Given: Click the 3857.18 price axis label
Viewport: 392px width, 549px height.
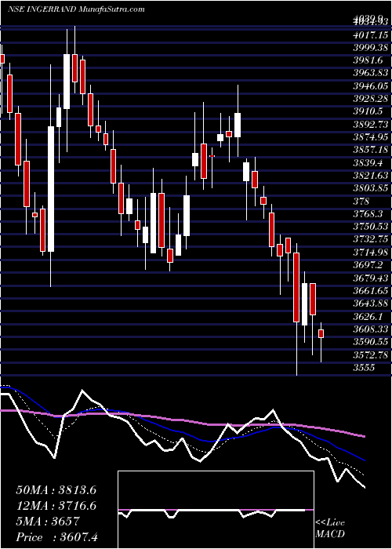Looking at the screenshot, I should tap(371, 150).
